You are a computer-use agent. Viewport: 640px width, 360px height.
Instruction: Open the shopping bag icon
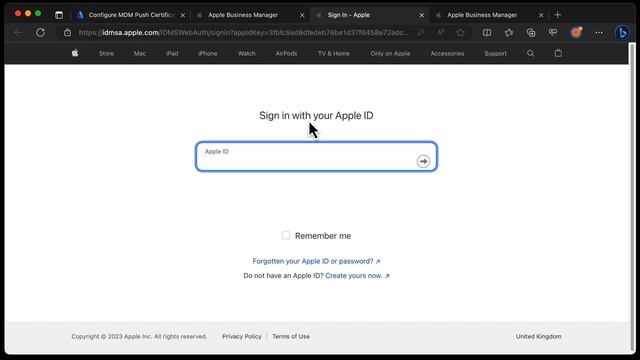[558, 53]
